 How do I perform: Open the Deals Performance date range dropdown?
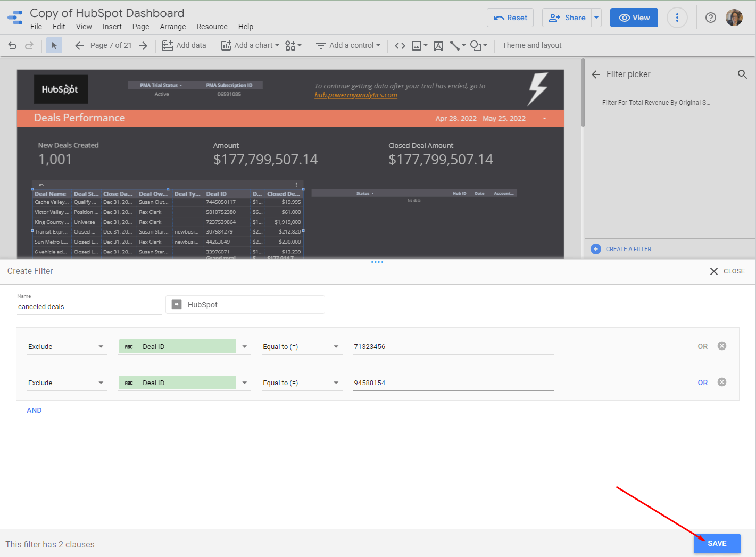[x=544, y=118]
